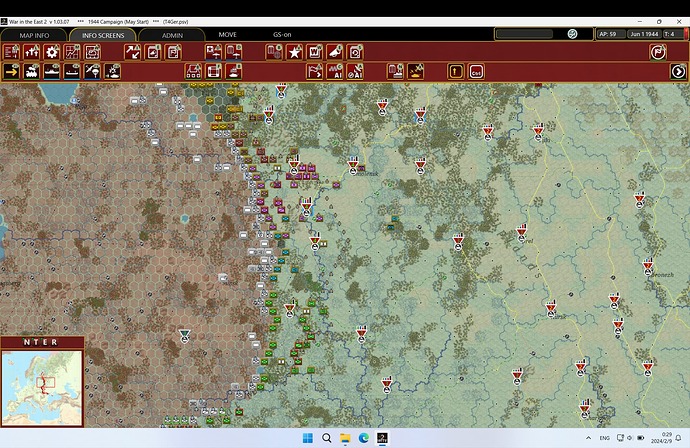
Task: Open File Explorer from taskbar
Action: pyautogui.click(x=345, y=438)
